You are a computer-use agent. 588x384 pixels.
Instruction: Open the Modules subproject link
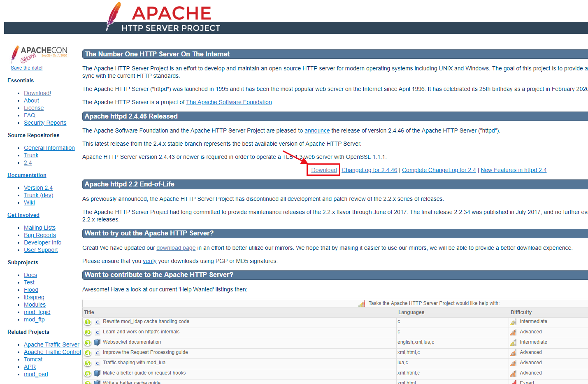[35, 305]
